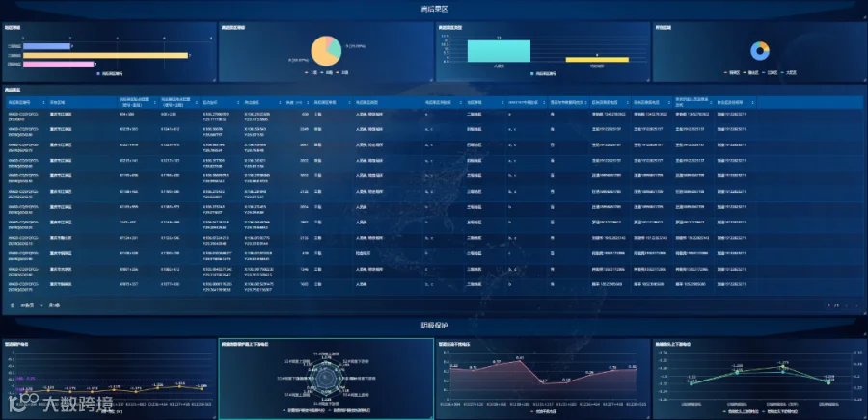Click the settings icon in the table footer
This screenshot has height=420, width=868.
tap(13, 305)
